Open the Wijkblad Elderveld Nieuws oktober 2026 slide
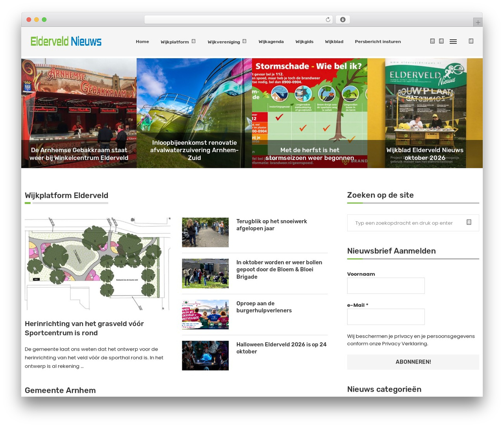504x427 pixels. [425, 113]
